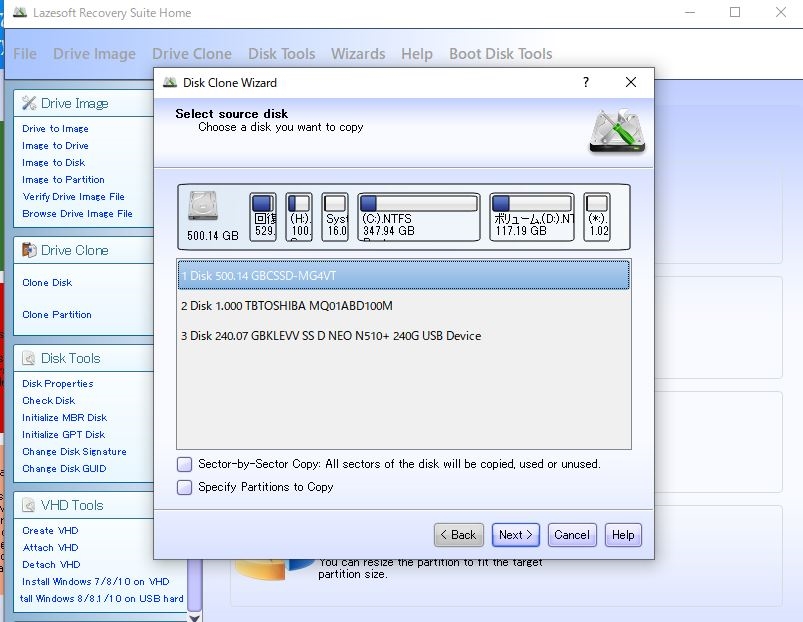Screen dimensions: 803x622
Task: Select Disk 1 500.14 GB CSSD-MG4VT
Action: (404, 275)
